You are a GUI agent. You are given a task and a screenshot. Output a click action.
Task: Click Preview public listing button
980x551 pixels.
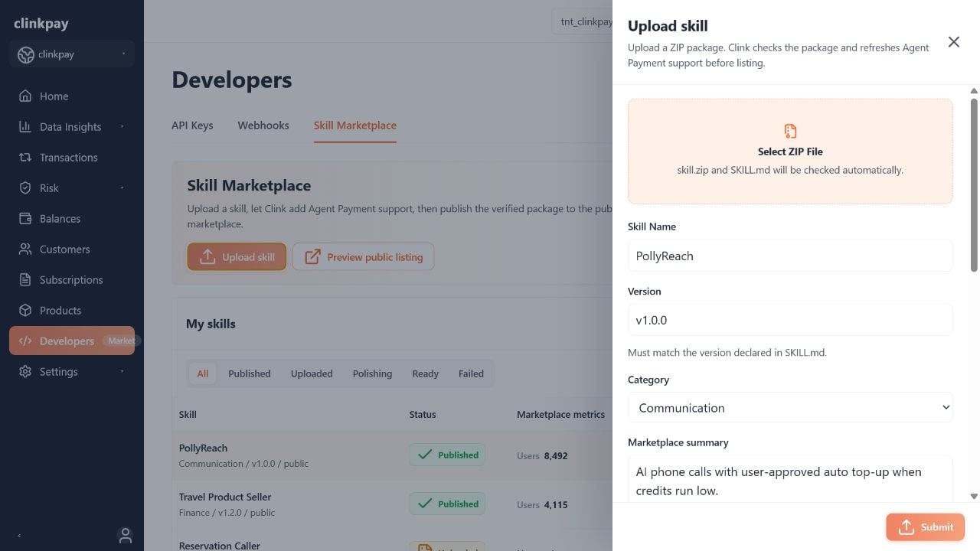363,257
